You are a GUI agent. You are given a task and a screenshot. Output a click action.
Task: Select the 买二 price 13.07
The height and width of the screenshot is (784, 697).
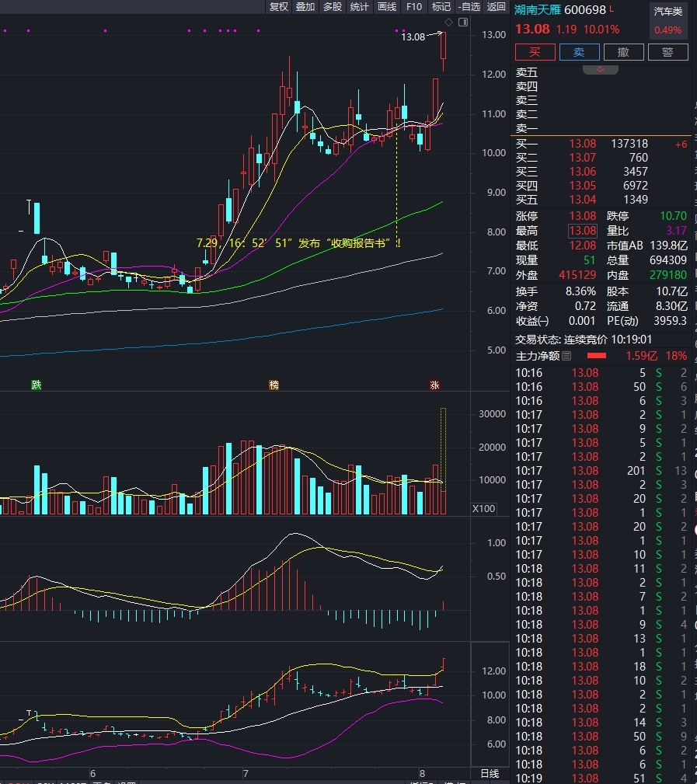click(583, 158)
